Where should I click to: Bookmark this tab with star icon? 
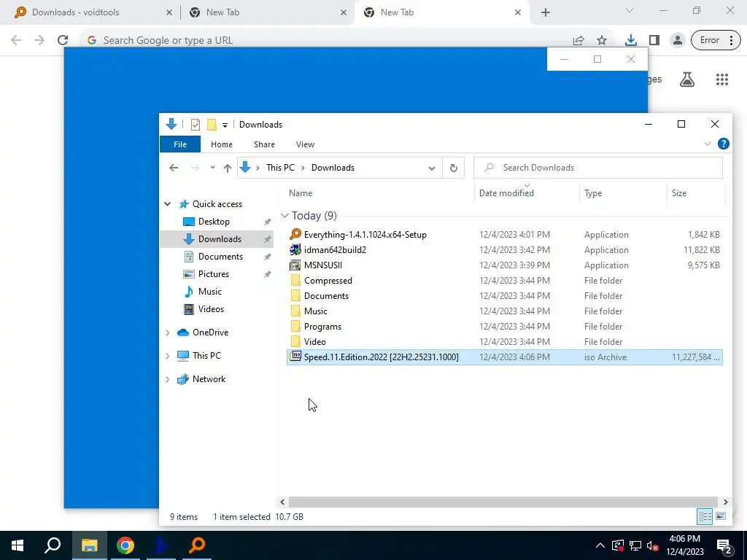click(x=602, y=40)
